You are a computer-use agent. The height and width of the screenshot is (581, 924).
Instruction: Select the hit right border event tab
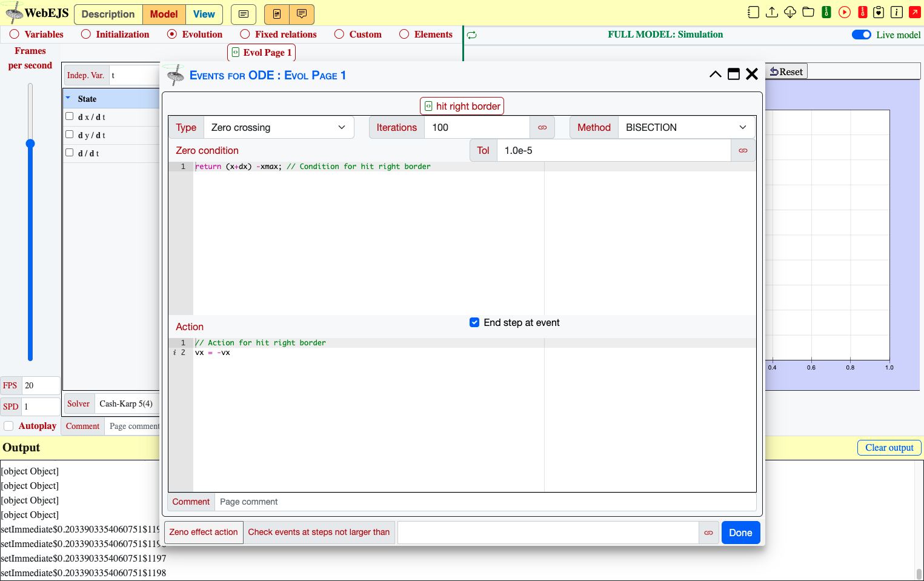click(x=462, y=106)
